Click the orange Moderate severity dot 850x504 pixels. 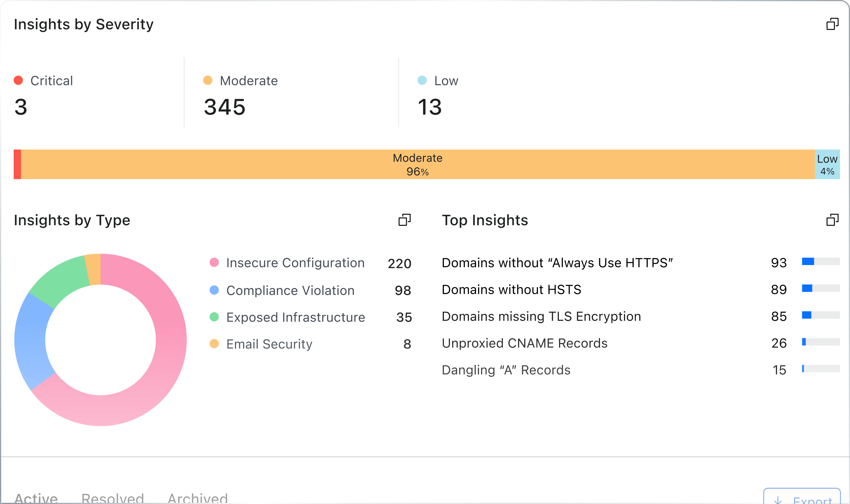tap(207, 81)
